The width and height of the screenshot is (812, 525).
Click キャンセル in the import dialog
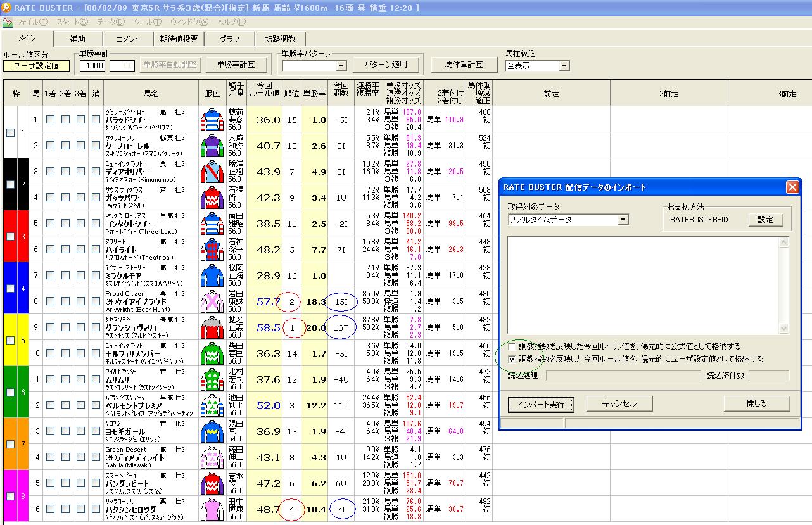click(x=619, y=403)
